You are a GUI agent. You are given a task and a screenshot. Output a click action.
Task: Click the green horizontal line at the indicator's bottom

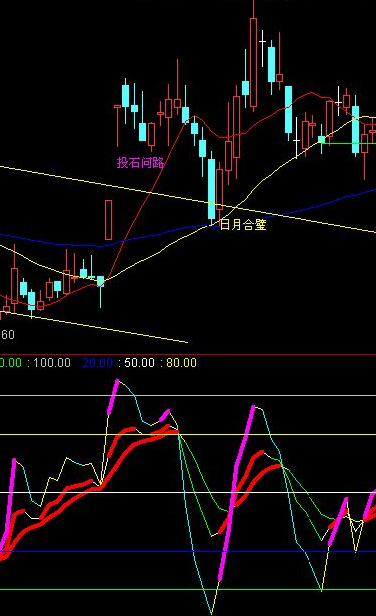click(x=188, y=589)
